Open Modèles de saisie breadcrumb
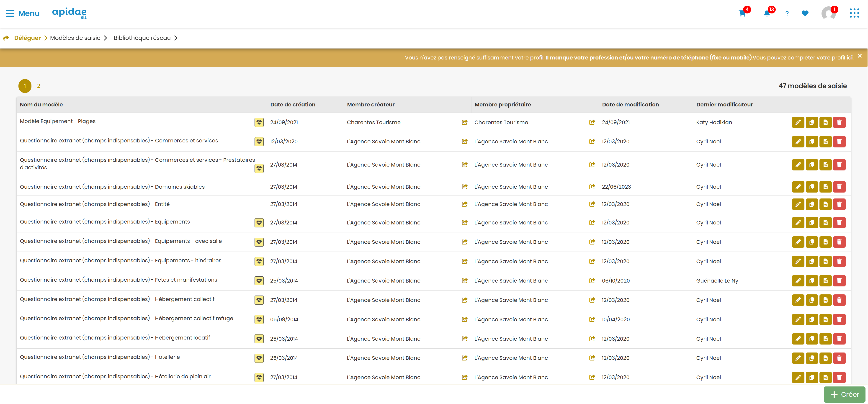Image resolution: width=868 pixels, height=404 pixels. [x=75, y=38]
